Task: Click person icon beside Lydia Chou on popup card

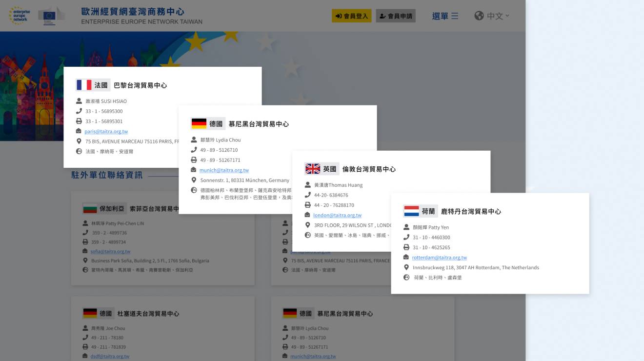Action: (194, 140)
